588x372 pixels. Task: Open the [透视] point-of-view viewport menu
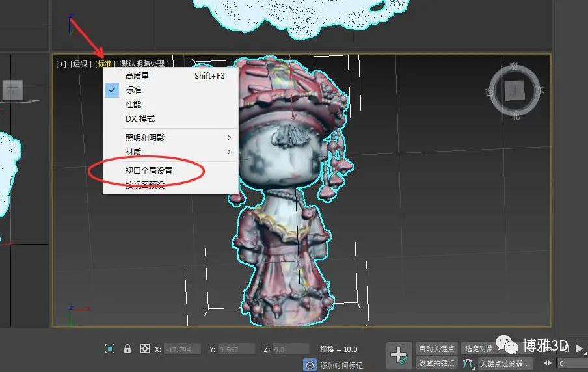click(x=81, y=64)
